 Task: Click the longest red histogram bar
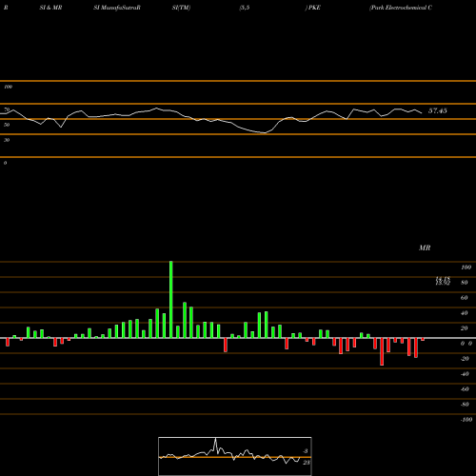pos(382,351)
